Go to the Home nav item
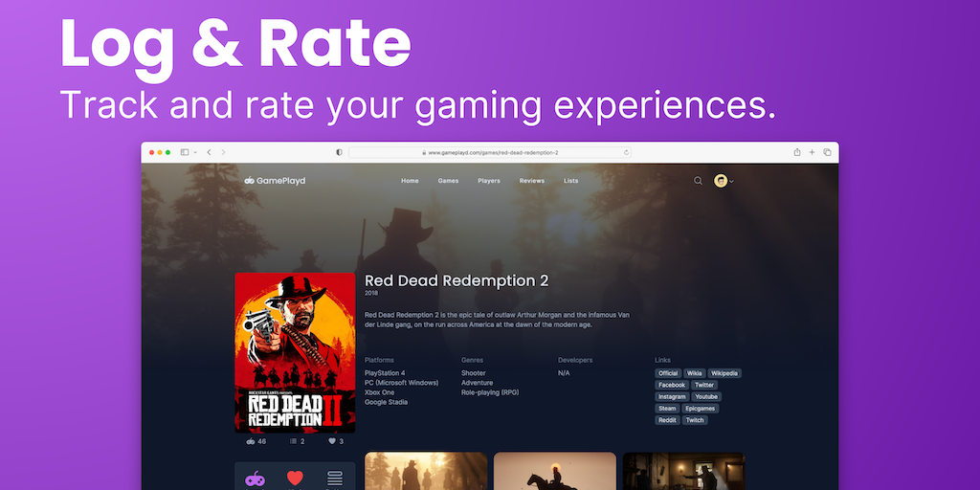Viewport: 980px width, 490px height. [x=410, y=181]
